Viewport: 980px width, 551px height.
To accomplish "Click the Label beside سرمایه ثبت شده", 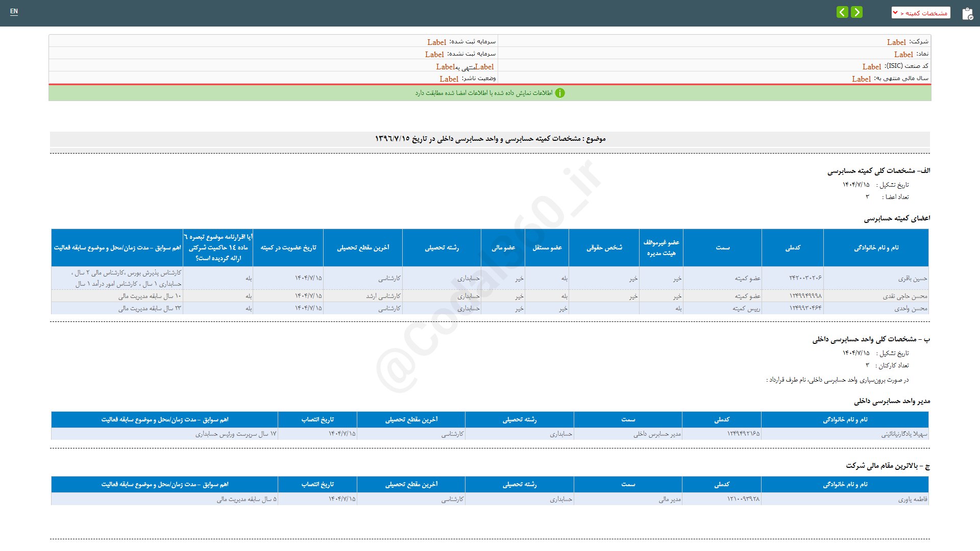I will 436,42.
